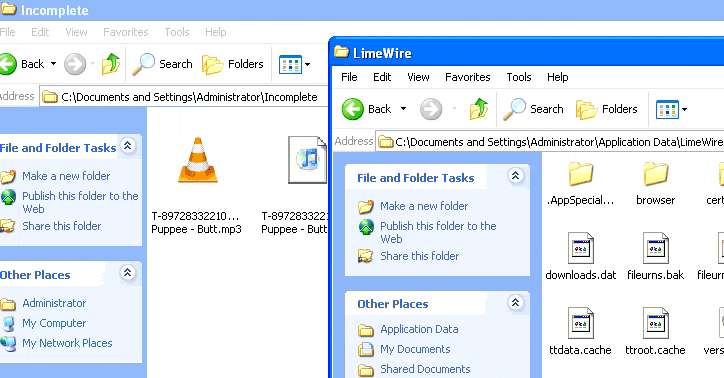
Task: Open the View menu in the Incomplete window
Action: (76, 32)
